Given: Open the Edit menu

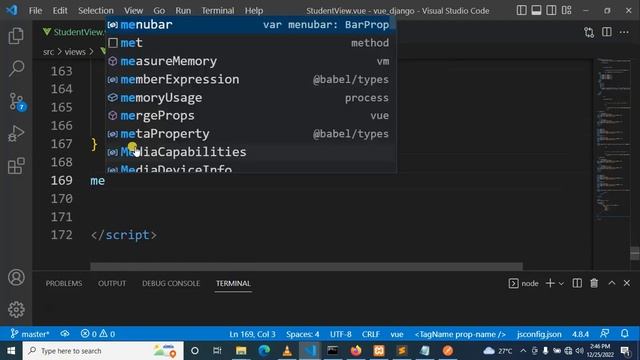Looking at the screenshot, I should point(60,11).
